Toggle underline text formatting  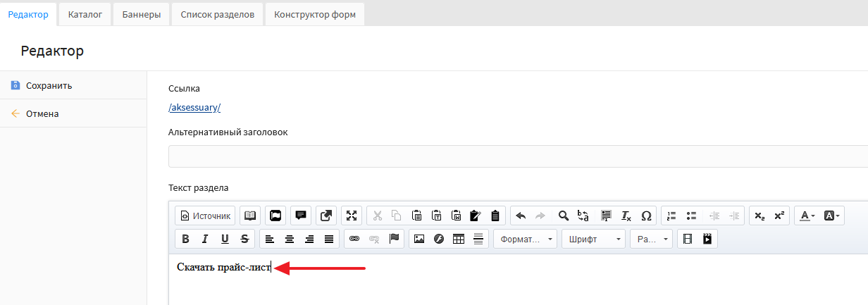(225, 239)
